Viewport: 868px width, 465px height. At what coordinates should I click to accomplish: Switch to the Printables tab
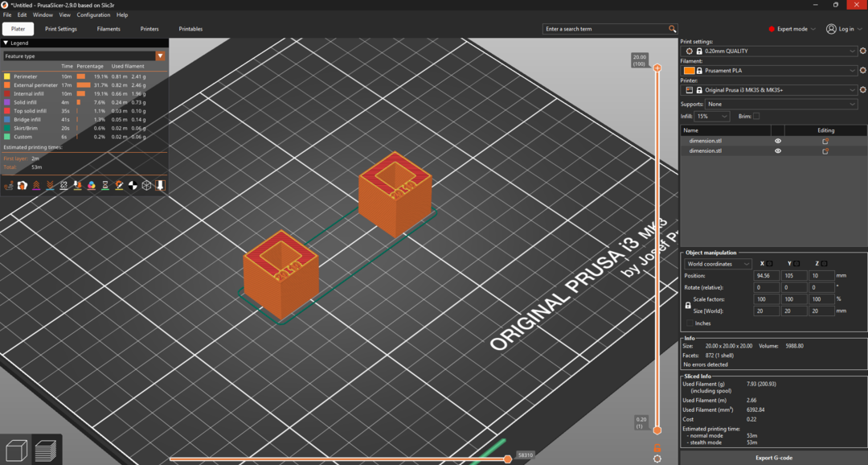(x=190, y=29)
